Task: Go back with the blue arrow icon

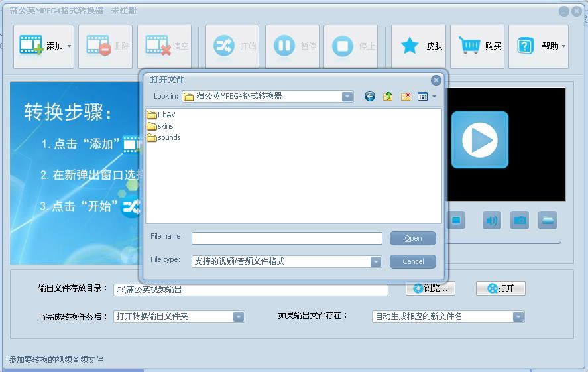Action: tap(370, 97)
